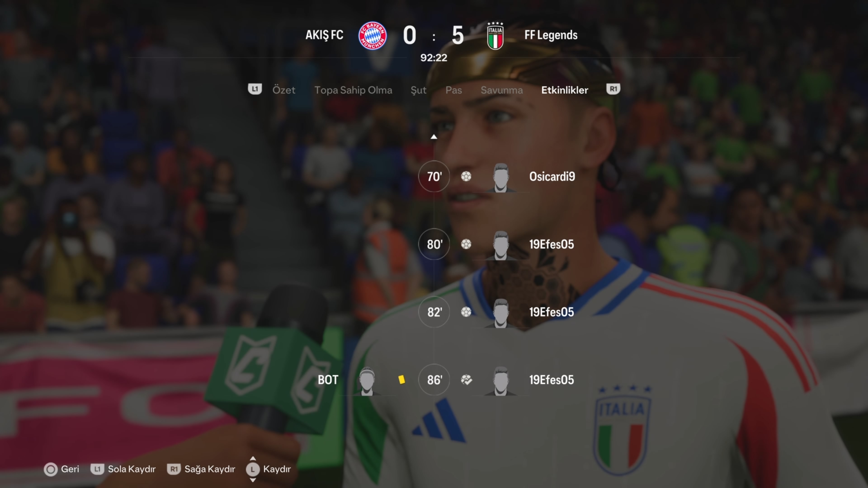868x488 pixels.
Task: Switch to the Topa Sahip Olma tab
Action: point(353,90)
